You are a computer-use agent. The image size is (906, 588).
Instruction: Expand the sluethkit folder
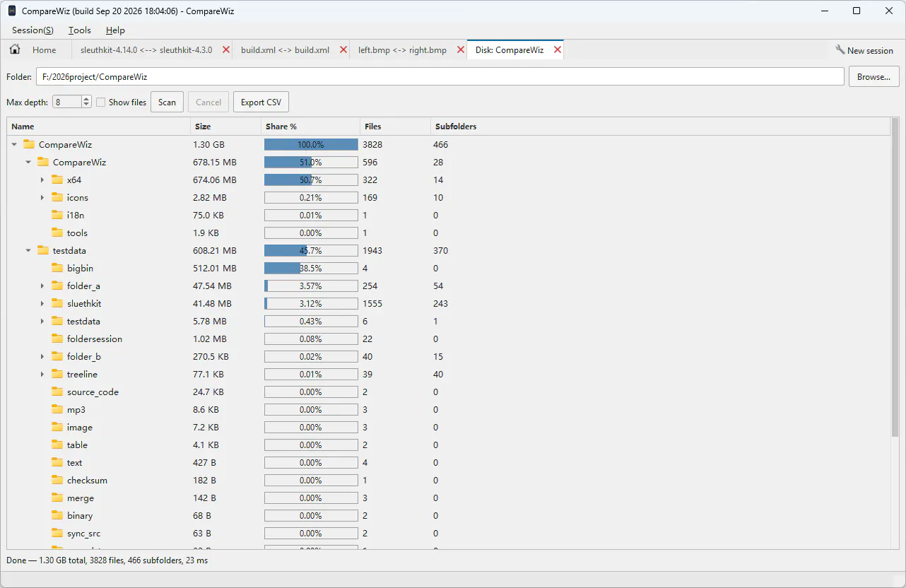coord(42,303)
